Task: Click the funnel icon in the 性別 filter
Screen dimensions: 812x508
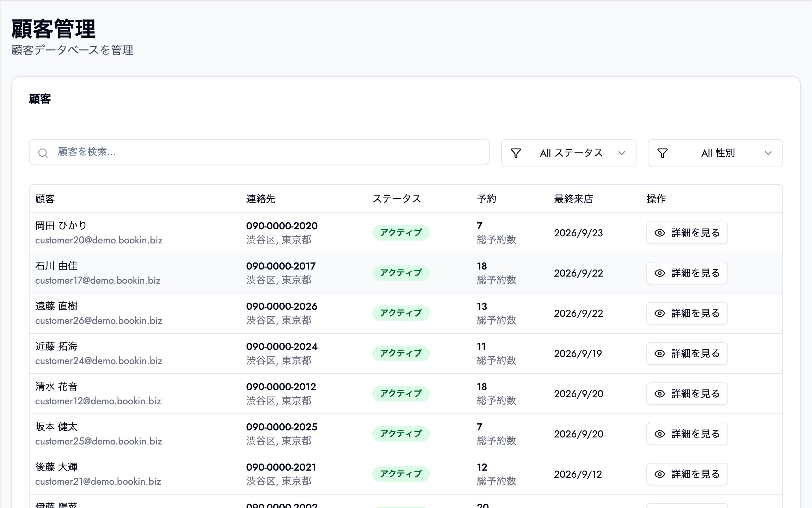Action: 663,153
